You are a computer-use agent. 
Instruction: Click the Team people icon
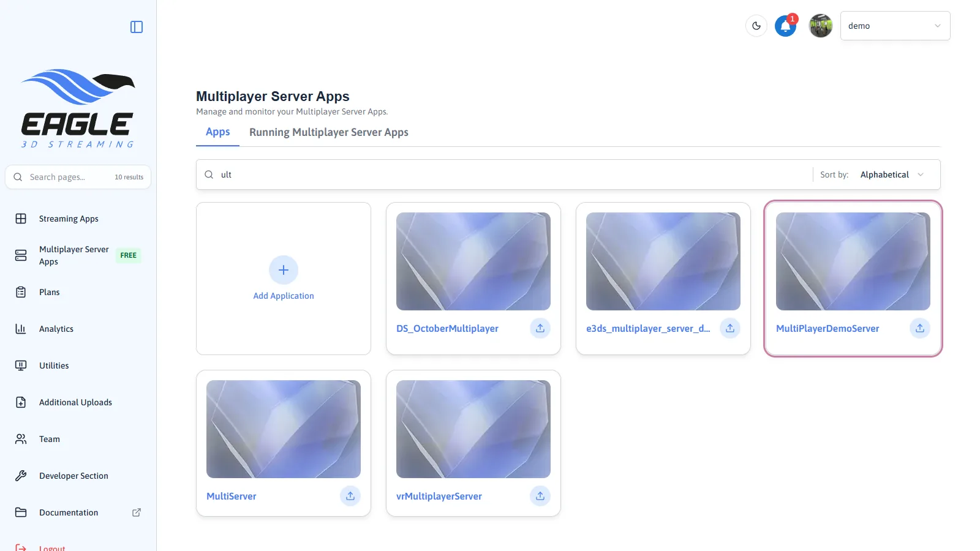click(x=21, y=439)
